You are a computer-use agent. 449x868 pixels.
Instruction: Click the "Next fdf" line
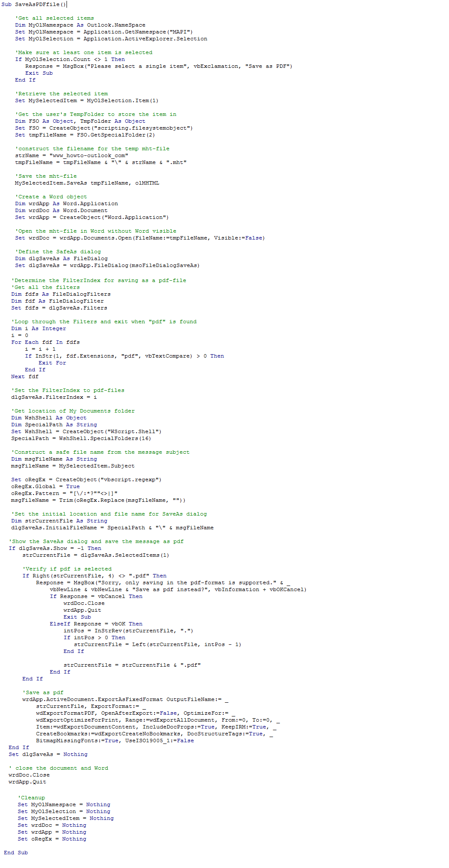25,376
